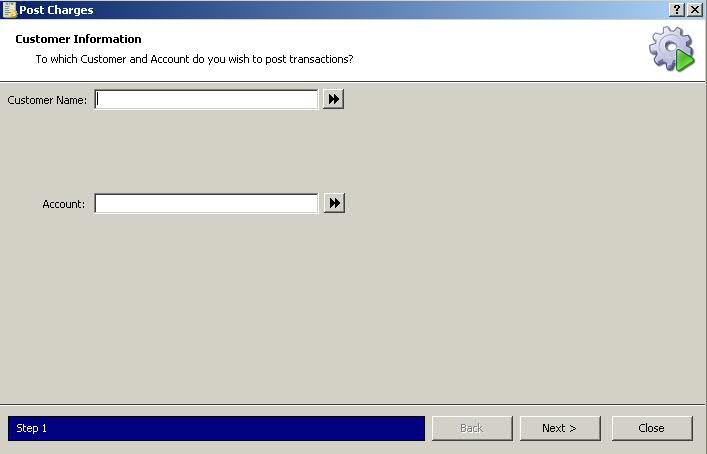The image size is (707, 454).
Task: Click the Post Charges window title icon
Action: [9, 9]
